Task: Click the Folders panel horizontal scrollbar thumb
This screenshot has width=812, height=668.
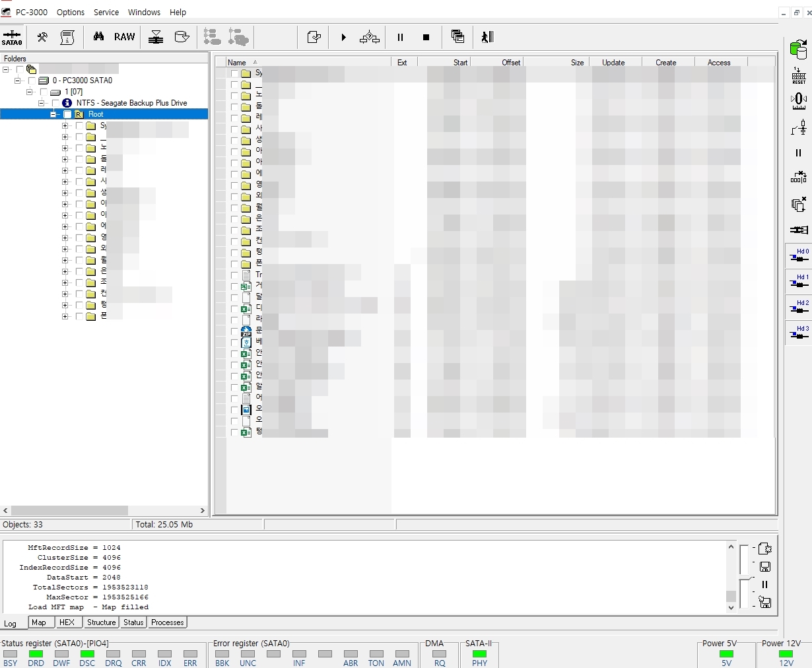Action: pyautogui.click(x=69, y=510)
